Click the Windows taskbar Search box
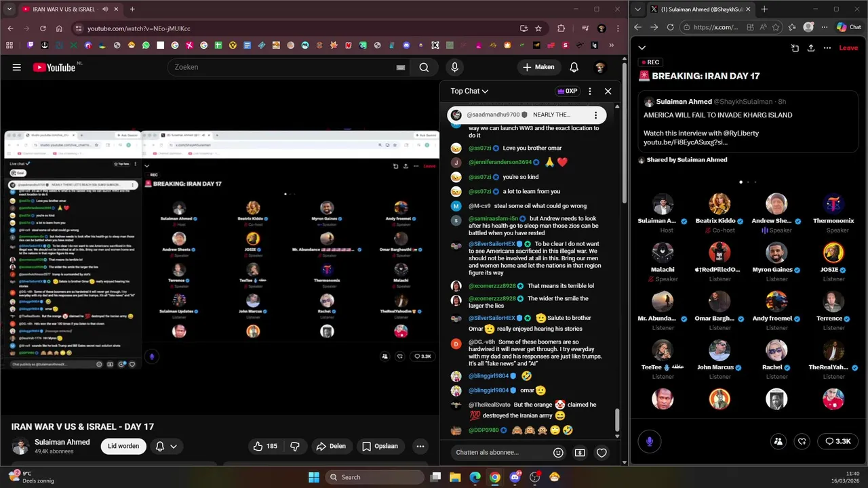 click(x=375, y=477)
